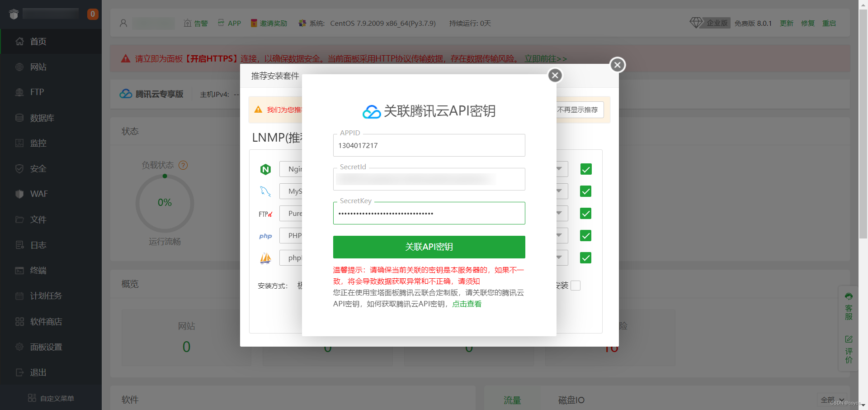Open the 点击查看 link

[467, 304]
